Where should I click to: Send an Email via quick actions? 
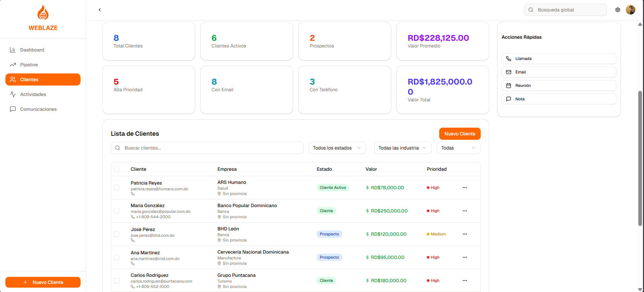pos(559,72)
